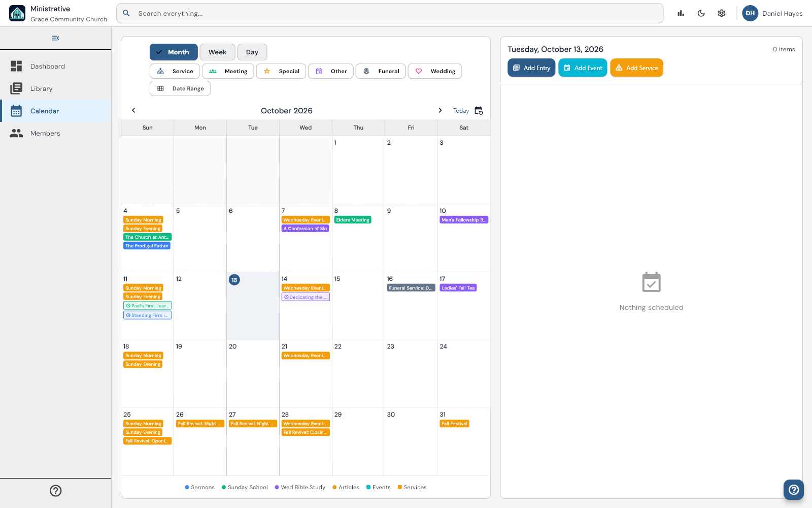
Task: Open Sunday Morning service on October 18
Action: coord(143,356)
